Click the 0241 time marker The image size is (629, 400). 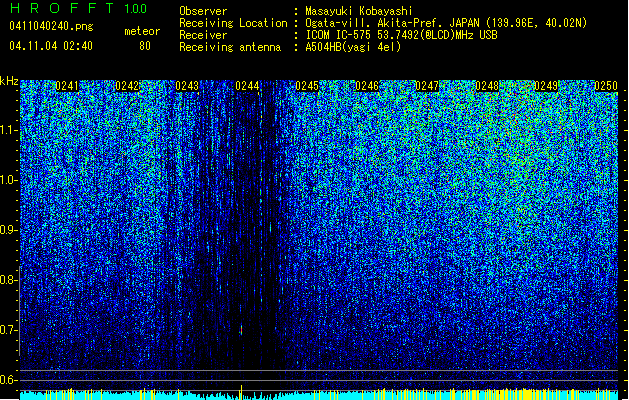(x=67, y=86)
